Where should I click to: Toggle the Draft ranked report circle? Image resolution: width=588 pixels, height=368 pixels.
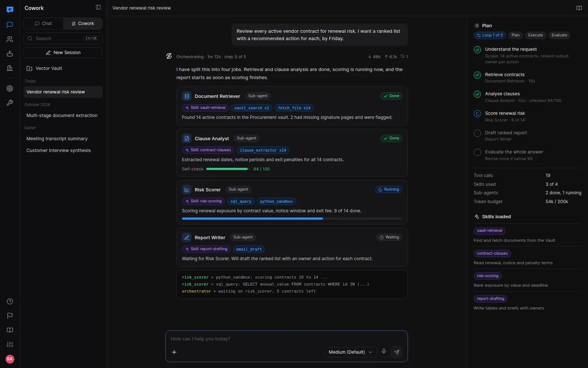tap(477, 133)
